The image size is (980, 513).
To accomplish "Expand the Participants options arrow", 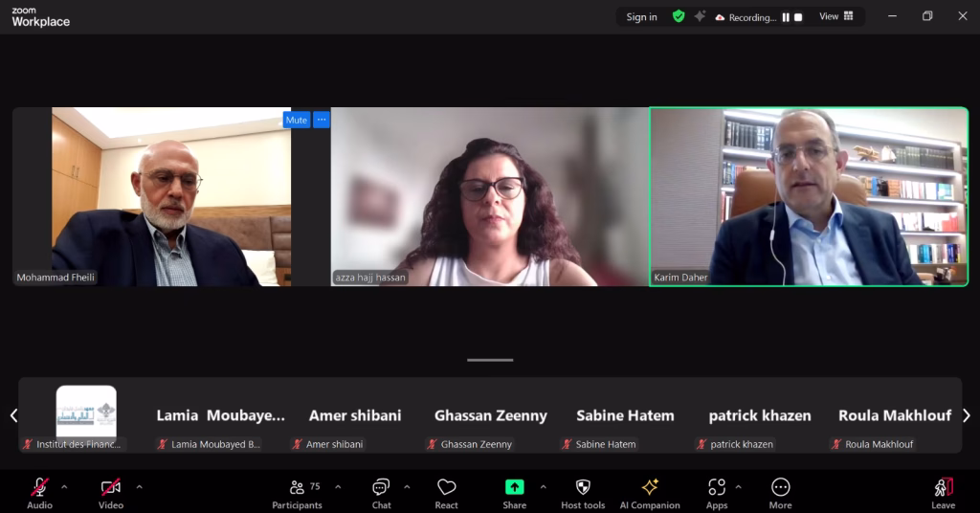I will [x=338, y=487].
